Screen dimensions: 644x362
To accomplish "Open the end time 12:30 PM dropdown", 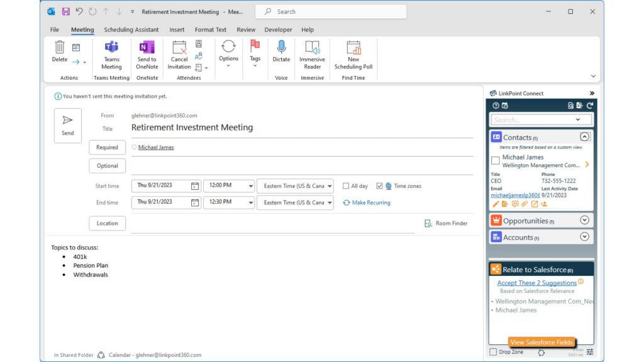I will tap(250, 202).
